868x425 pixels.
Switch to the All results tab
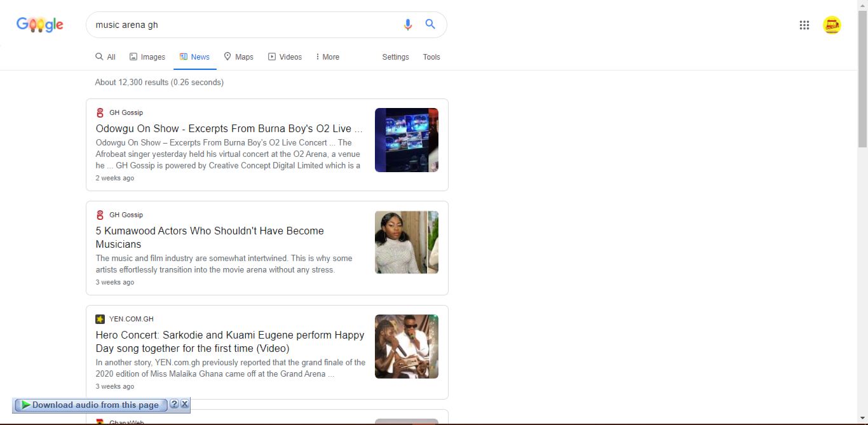(105, 57)
